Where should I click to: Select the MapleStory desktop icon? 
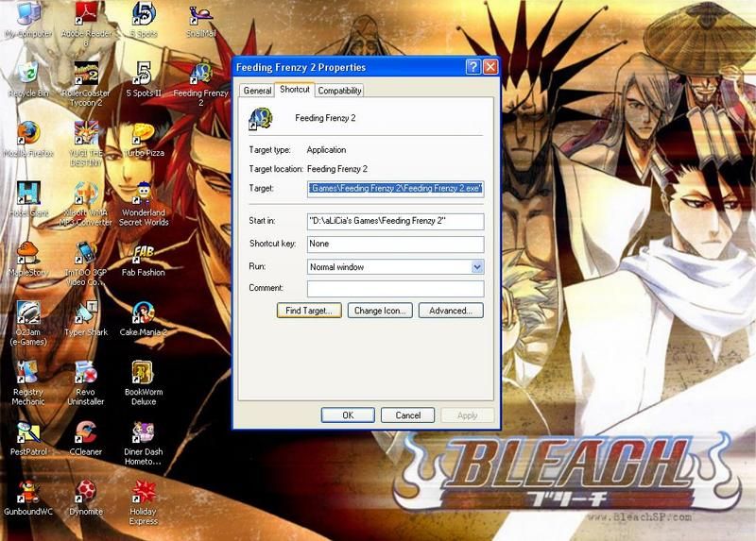pyautogui.click(x=28, y=254)
